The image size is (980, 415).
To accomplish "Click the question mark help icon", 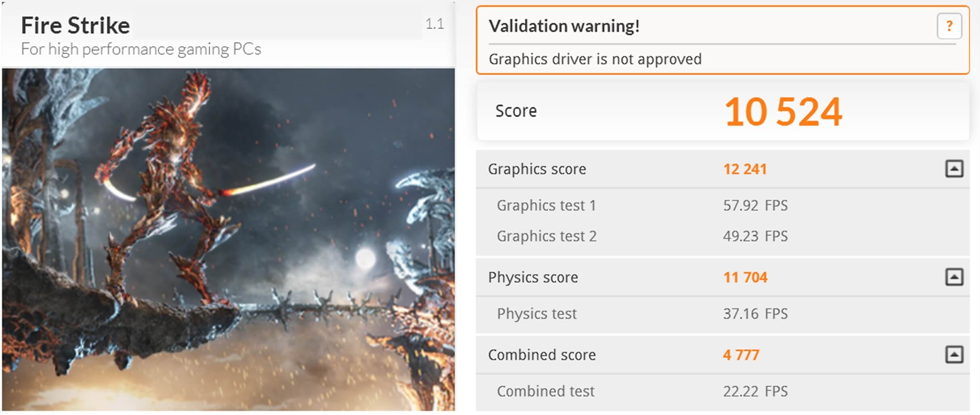I will click(x=949, y=26).
